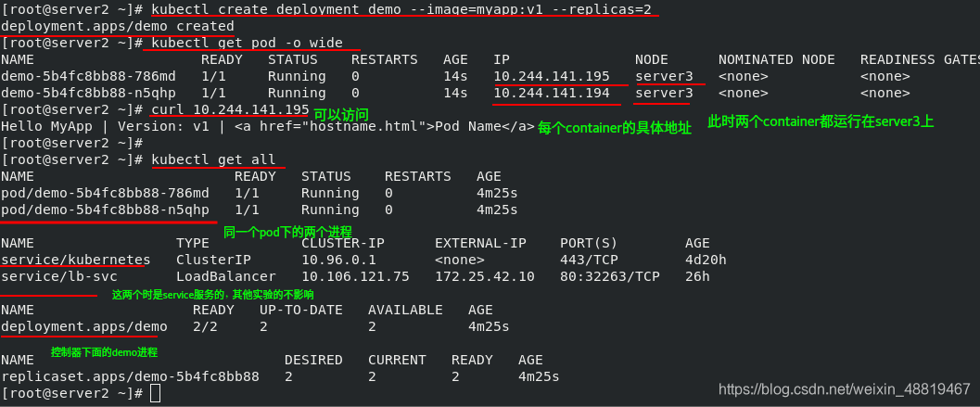Select the 'service/kubernetes' entry
The height and width of the screenshot is (407, 980).
pos(76,260)
